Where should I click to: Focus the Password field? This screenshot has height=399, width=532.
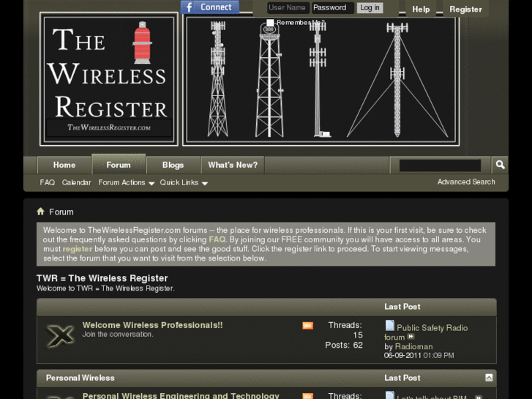(x=333, y=7)
